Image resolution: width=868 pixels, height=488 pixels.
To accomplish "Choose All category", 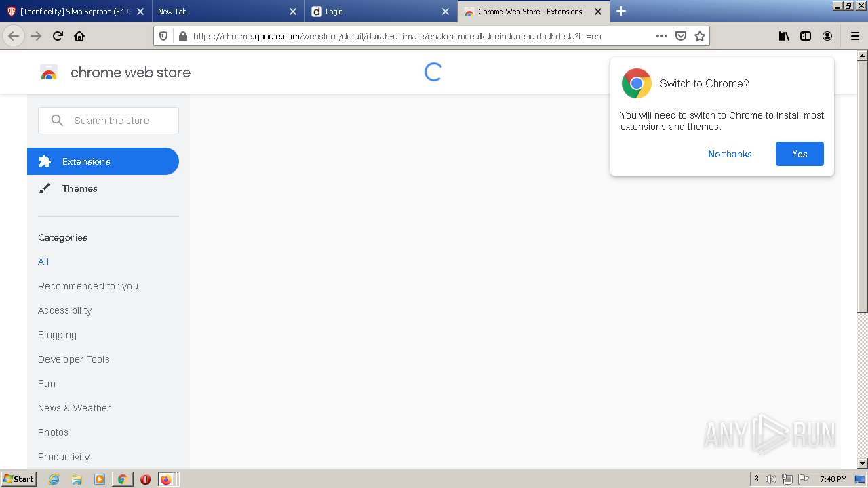I will coord(43,262).
